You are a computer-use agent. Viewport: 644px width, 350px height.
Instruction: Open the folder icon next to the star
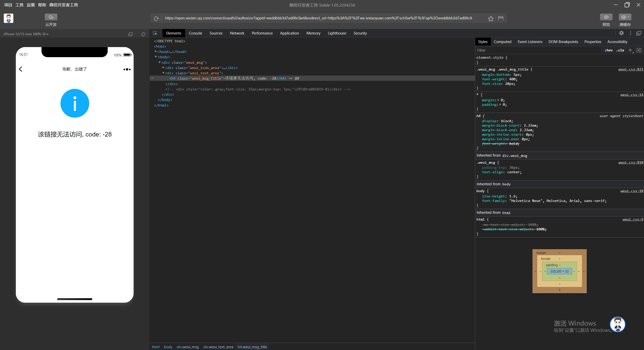[x=501, y=18]
